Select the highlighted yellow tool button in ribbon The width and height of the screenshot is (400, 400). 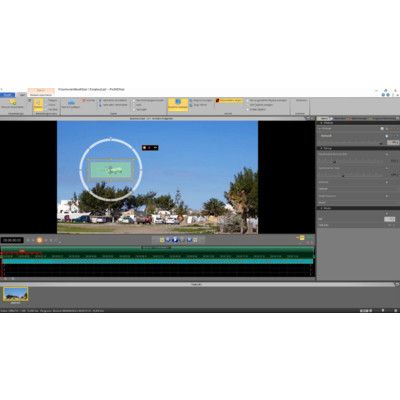pyautogui.click(x=38, y=105)
